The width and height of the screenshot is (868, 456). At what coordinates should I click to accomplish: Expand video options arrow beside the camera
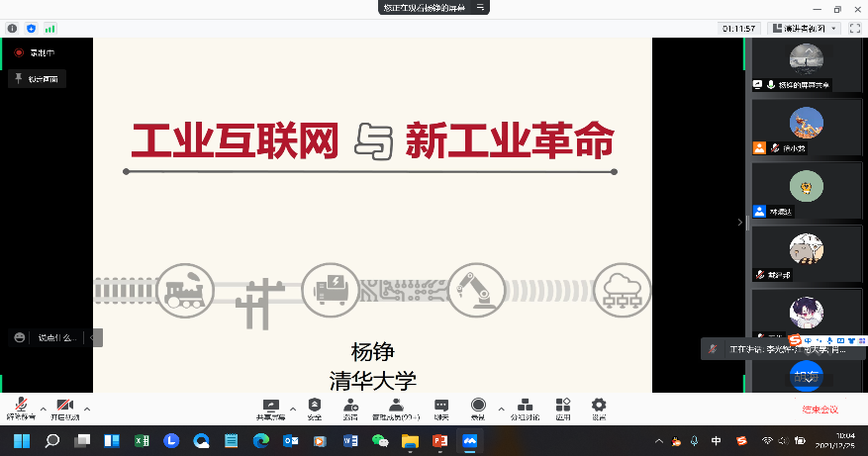coord(87,408)
